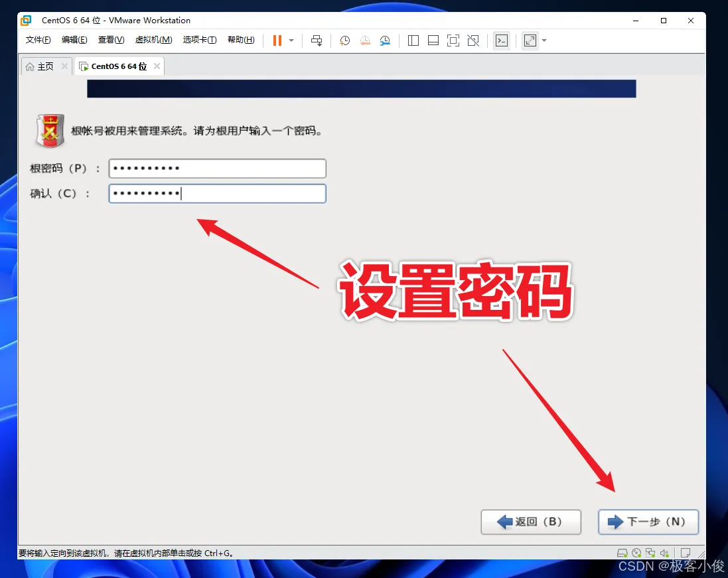Click the sound card status icon

click(x=664, y=553)
